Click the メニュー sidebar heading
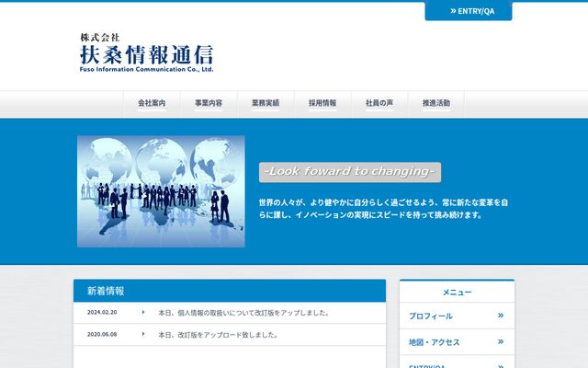The image size is (588, 368). click(458, 293)
